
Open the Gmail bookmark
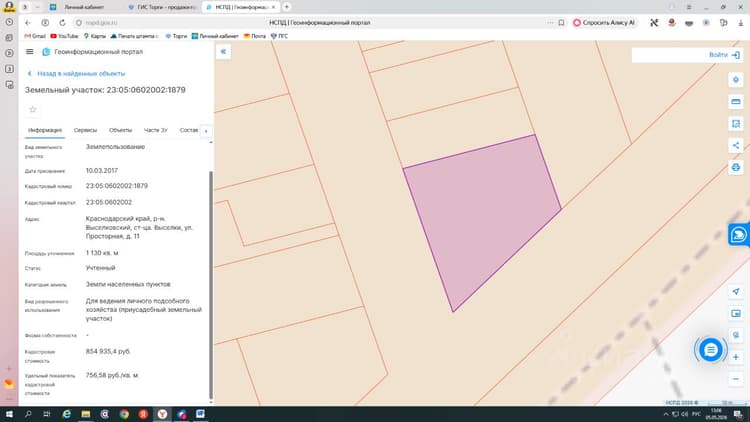click(35, 36)
